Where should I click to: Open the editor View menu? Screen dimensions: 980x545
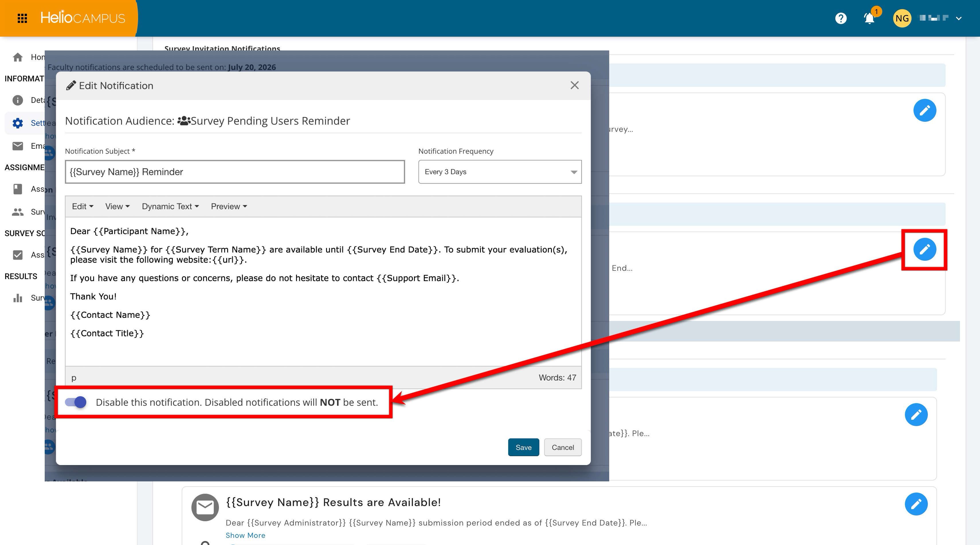pos(117,206)
